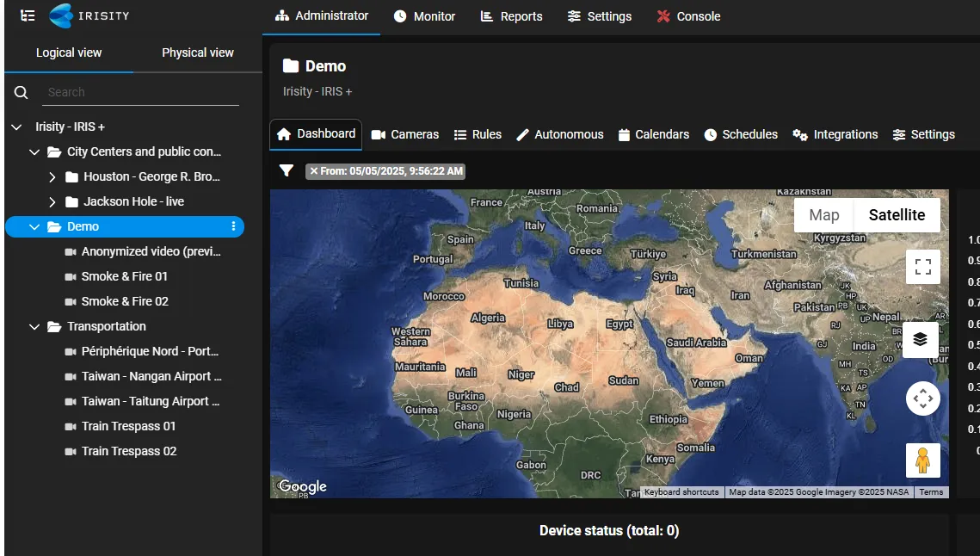Open the Monitor section
The height and width of the screenshot is (556, 980).
point(424,16)
